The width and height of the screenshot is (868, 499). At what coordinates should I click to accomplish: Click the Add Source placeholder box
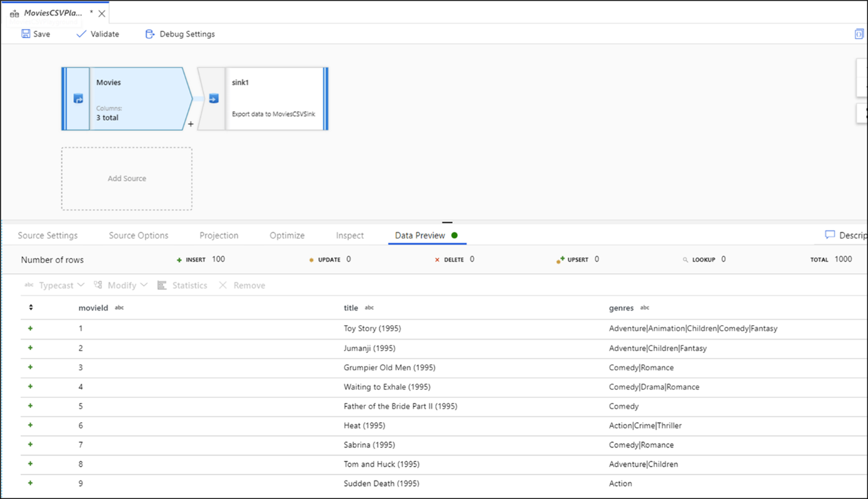pos(127,179)
